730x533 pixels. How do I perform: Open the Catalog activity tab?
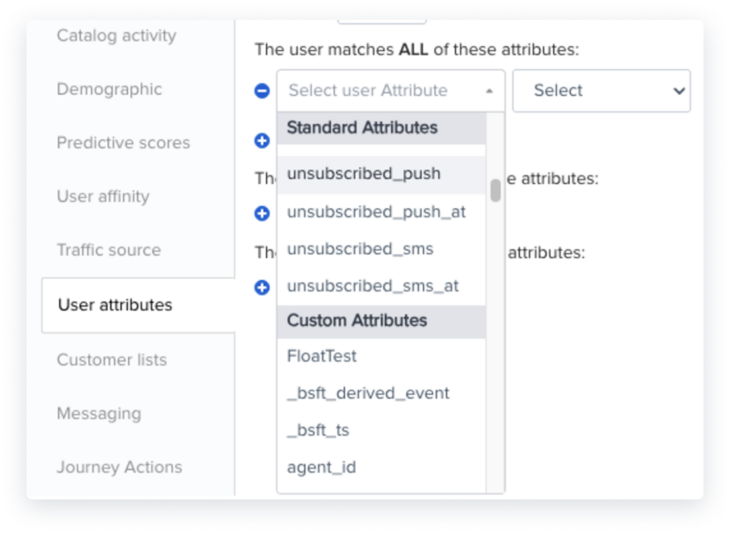point(116,35)
